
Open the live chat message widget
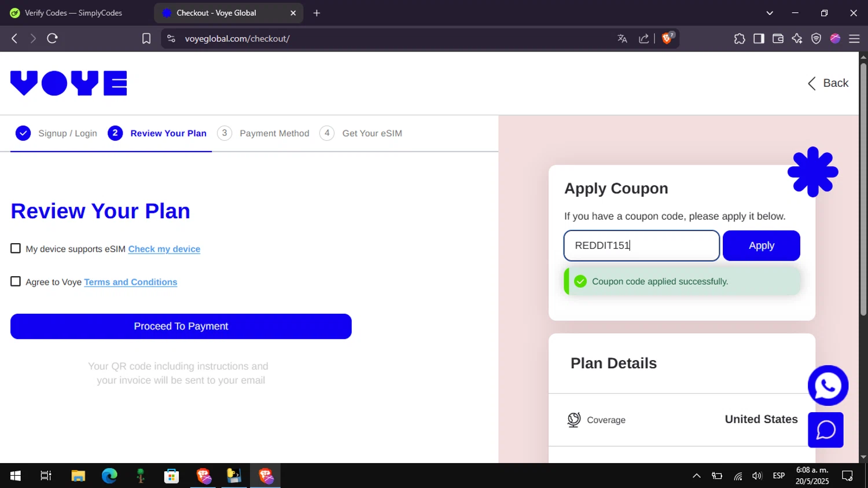click(x=826, y=430)
